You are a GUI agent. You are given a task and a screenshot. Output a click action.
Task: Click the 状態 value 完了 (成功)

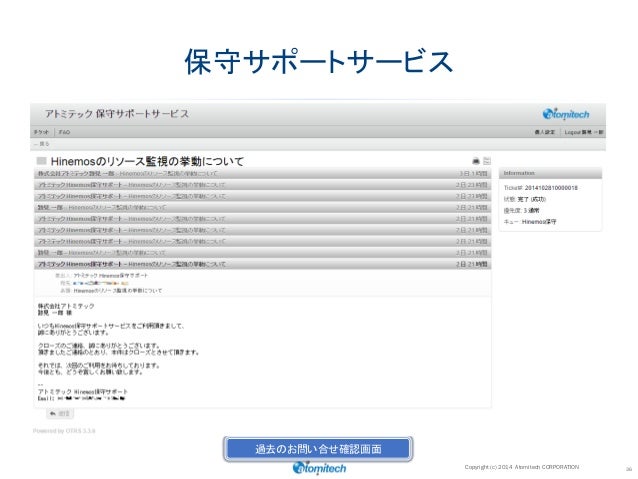click(x=531, y=199)
